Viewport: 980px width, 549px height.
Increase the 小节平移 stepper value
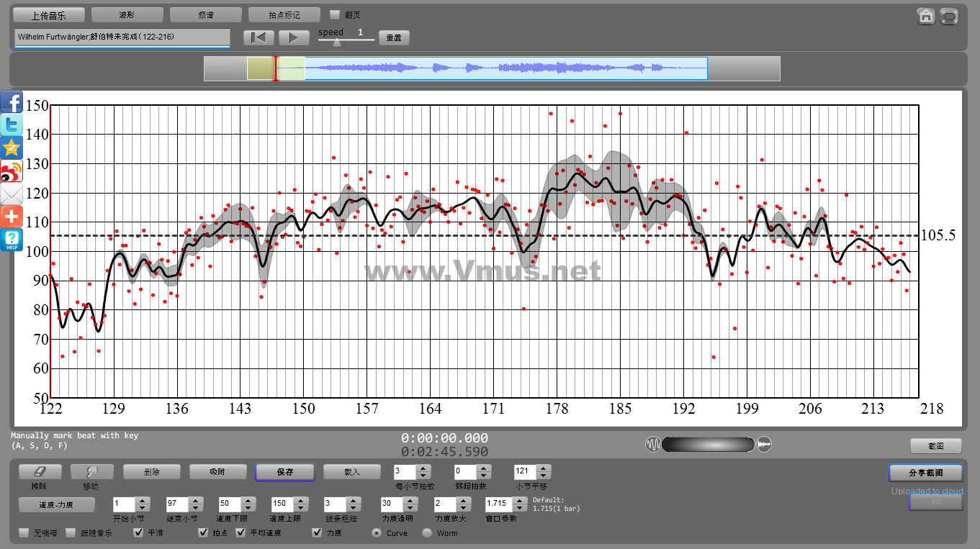pyautogui.click(x=544, y=468)
